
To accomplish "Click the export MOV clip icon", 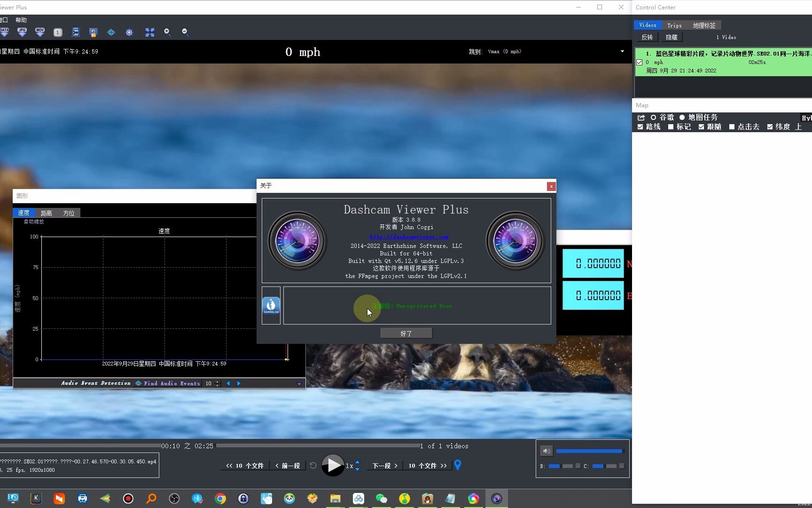I will (40, 32).
